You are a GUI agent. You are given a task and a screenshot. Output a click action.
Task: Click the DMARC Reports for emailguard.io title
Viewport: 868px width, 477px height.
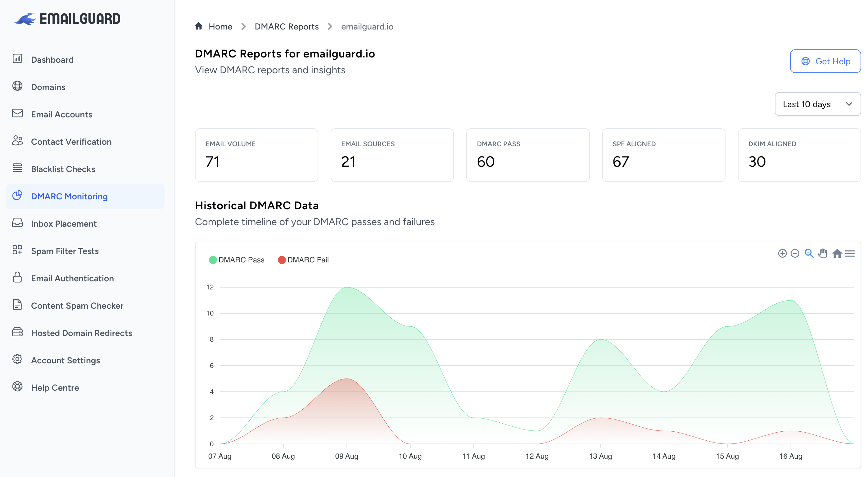tap(285, 54)
